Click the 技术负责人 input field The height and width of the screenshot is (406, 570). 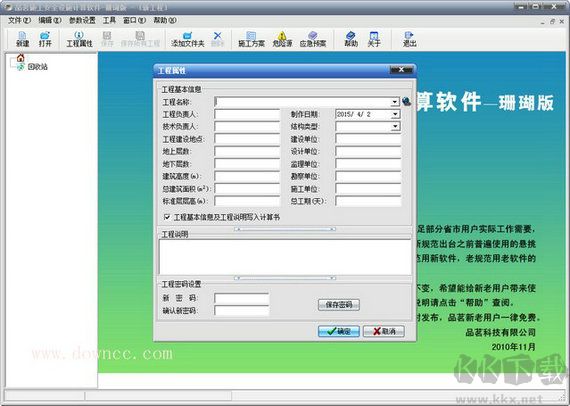pos(247,126)
